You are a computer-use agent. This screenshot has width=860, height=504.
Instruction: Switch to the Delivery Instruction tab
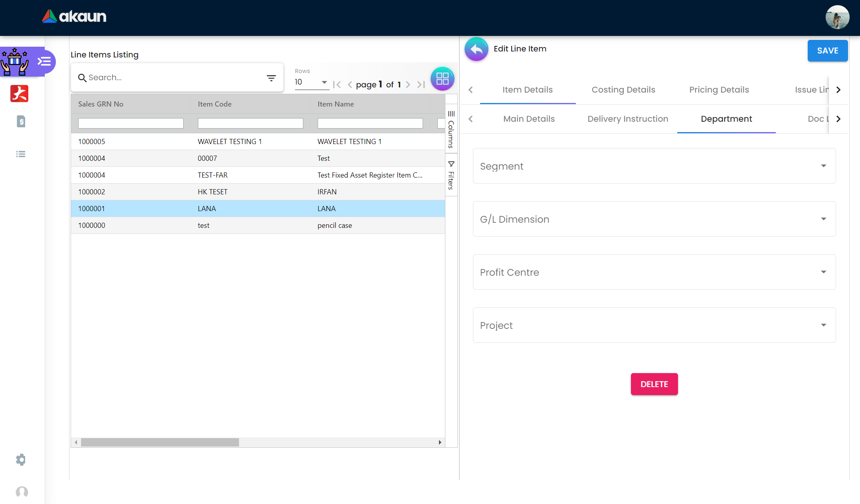point(627,119)
